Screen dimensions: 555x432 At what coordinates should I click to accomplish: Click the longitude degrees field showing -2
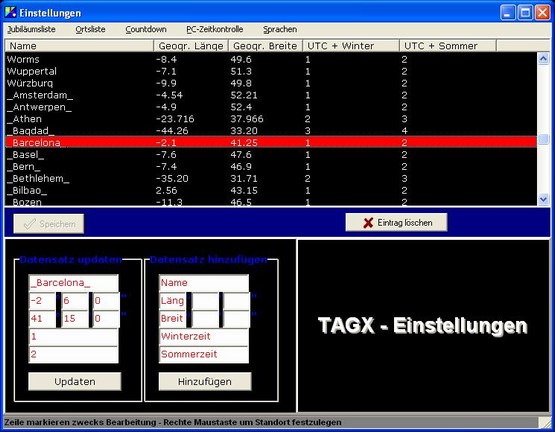42,301
